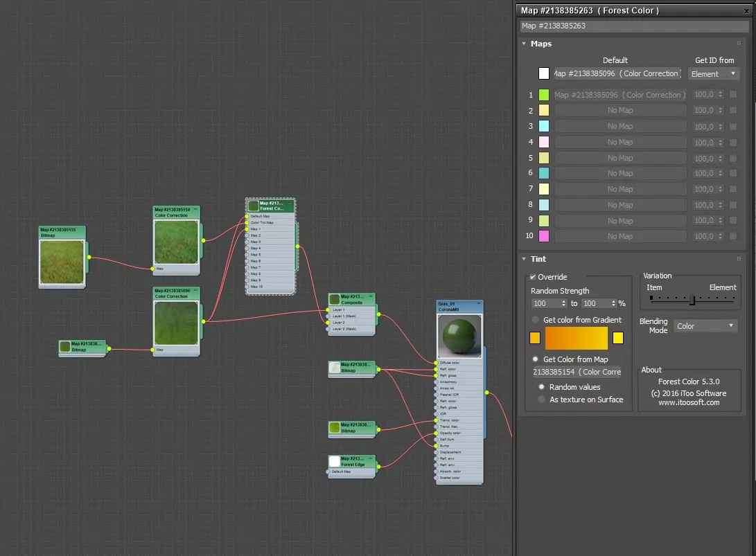Image resolution: width=756 pixels, height=556 pixels.
Task: Click the Composite node preview icon
Action: 335,300
